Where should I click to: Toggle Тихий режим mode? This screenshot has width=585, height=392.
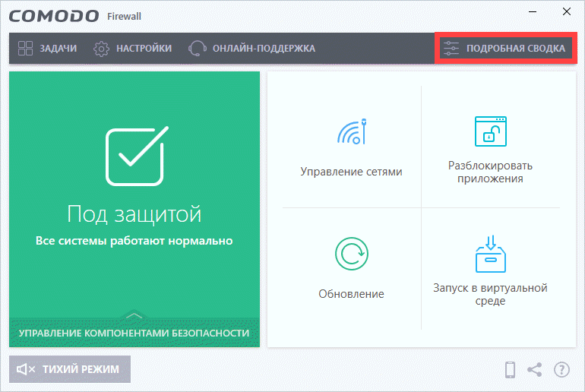pos(70,369)
